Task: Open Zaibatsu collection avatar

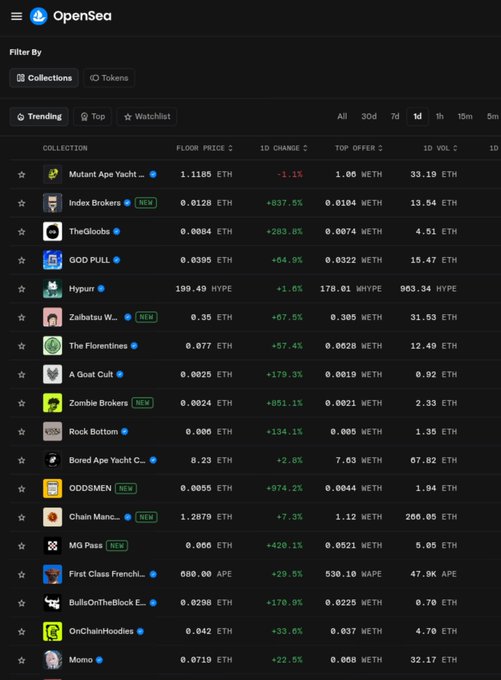Action: [x=52, y=317]
